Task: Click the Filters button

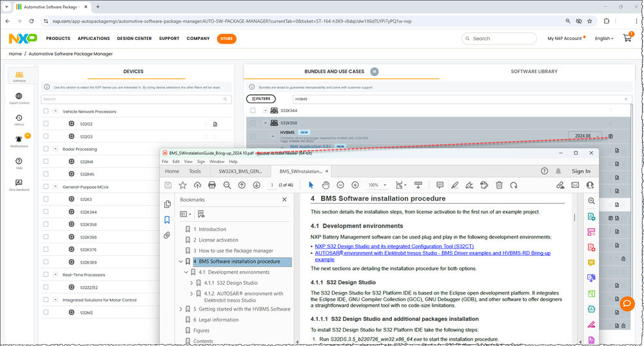Action: [x=261, y=99]
